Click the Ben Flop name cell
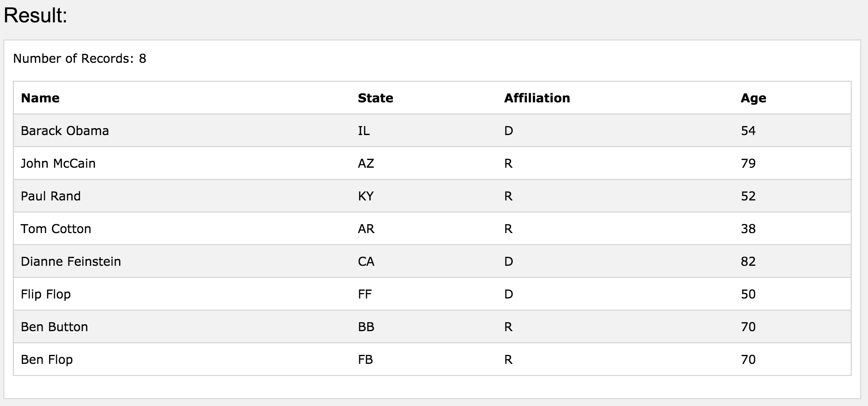This screenshot has height=406, width=868. coord(47,360)
